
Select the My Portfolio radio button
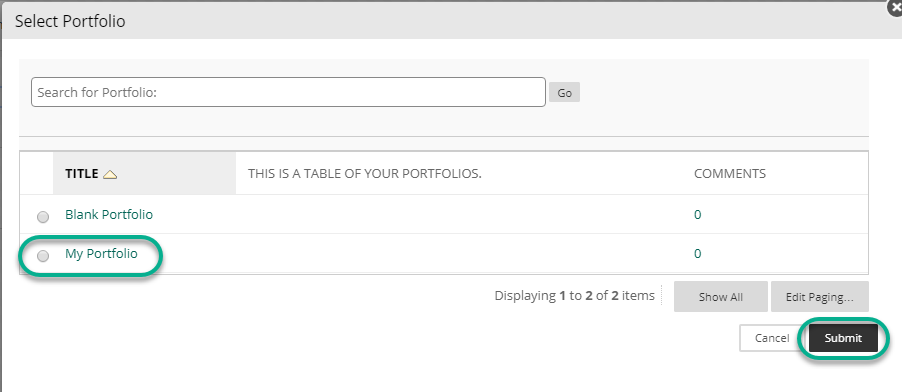(x=43, y=256)
